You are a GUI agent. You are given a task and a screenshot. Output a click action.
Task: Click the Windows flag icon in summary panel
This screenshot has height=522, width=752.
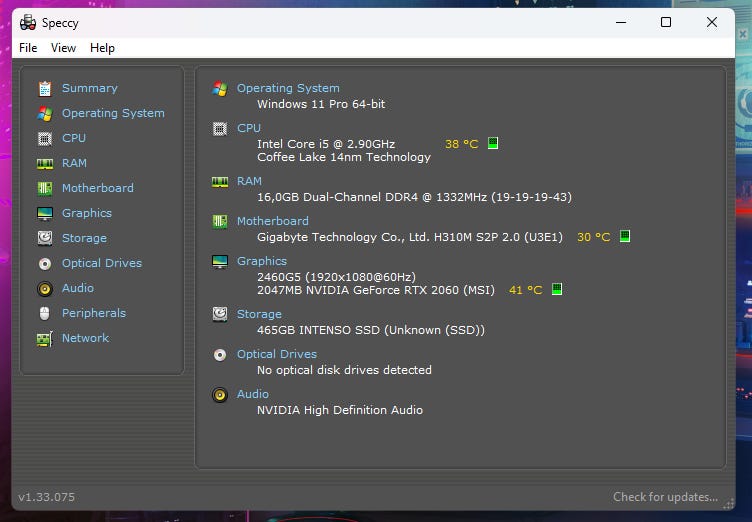[x=220, y=88]
